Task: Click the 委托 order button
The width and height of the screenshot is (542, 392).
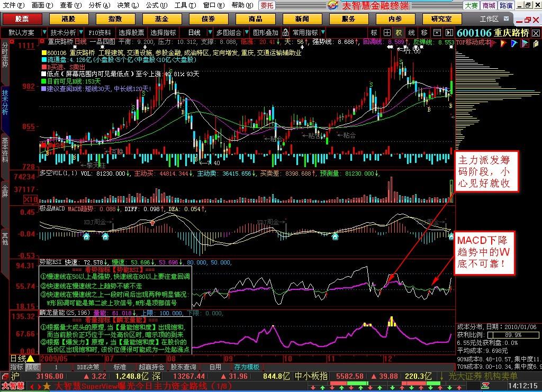Action: click(x=267, y=5)
